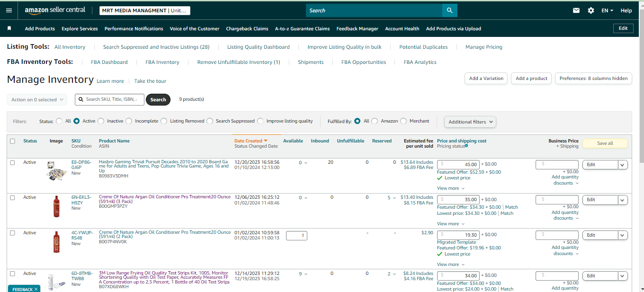
Task: Open Listing Quality Dashboard
Action: (x=259, y=47)
